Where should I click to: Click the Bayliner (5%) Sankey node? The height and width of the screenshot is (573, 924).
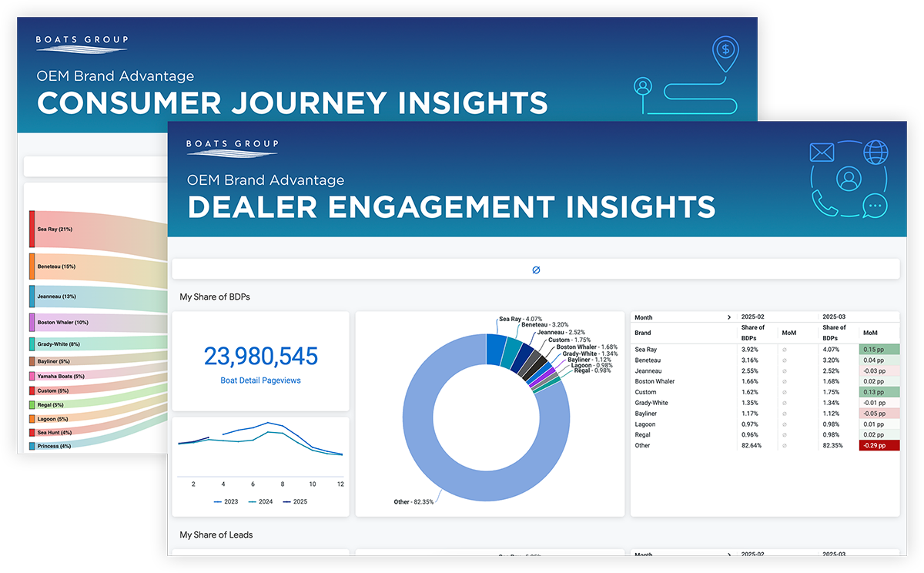point(32,361)
